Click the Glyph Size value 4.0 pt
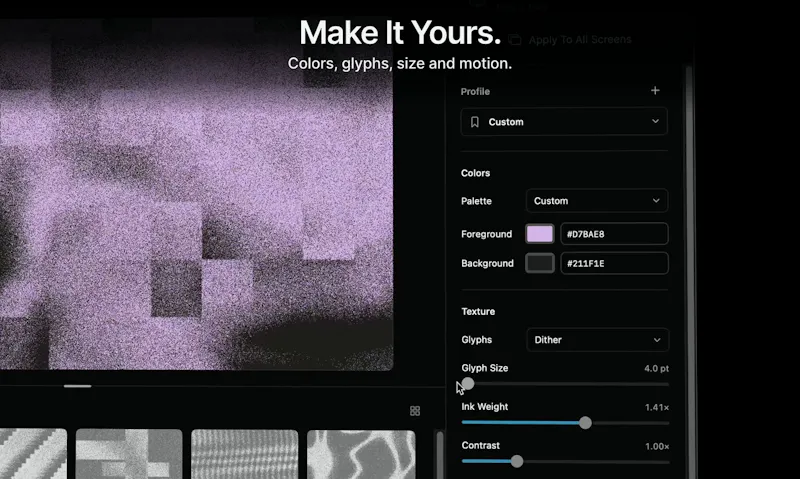 (x=656, y=368)
